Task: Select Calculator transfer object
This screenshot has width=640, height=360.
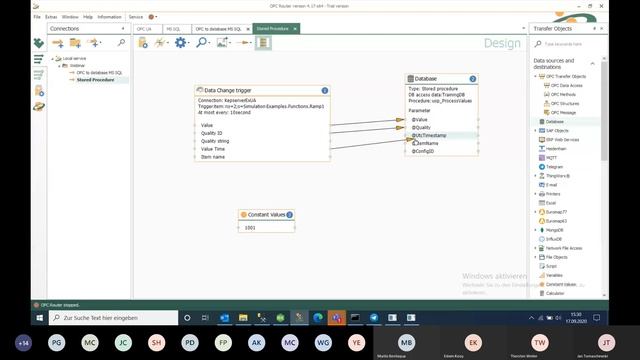Action: [555, 293]
